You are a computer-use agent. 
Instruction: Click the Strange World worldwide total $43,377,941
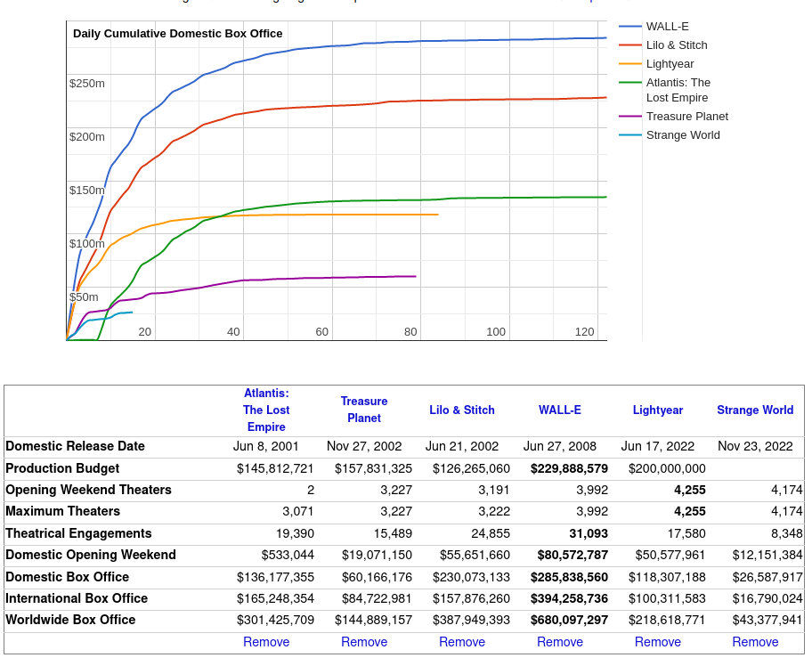767,620
